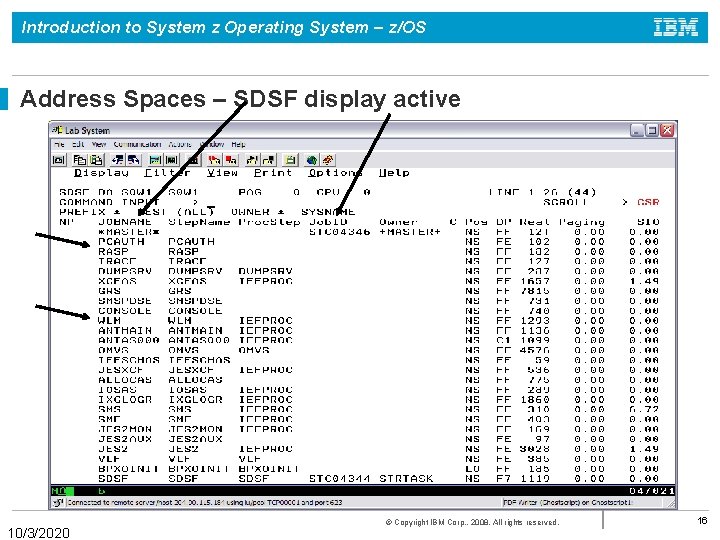
Task: Open the Edit menu
Action: click(78, 144)
